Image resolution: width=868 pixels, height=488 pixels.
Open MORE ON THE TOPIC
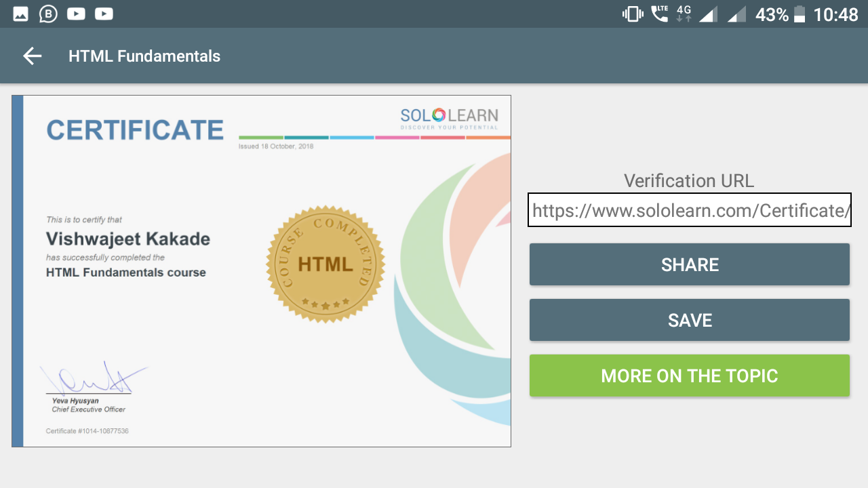coord(690,375)
